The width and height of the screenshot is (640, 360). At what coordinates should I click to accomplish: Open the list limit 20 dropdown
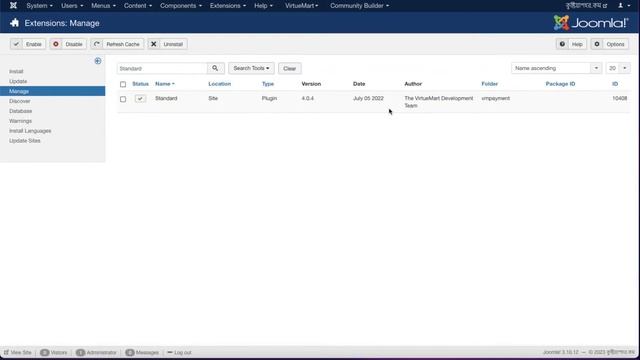pyautogui.click(x=618, y=68)
